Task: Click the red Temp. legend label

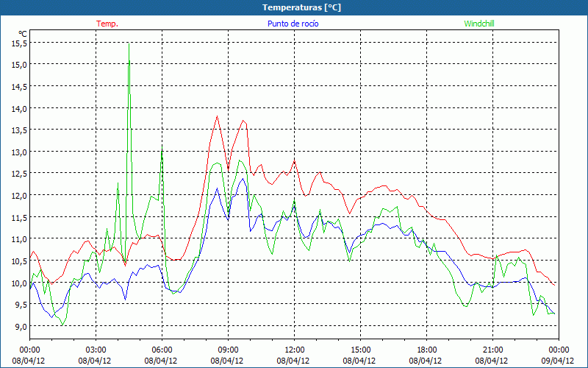Action: [107, 24]
